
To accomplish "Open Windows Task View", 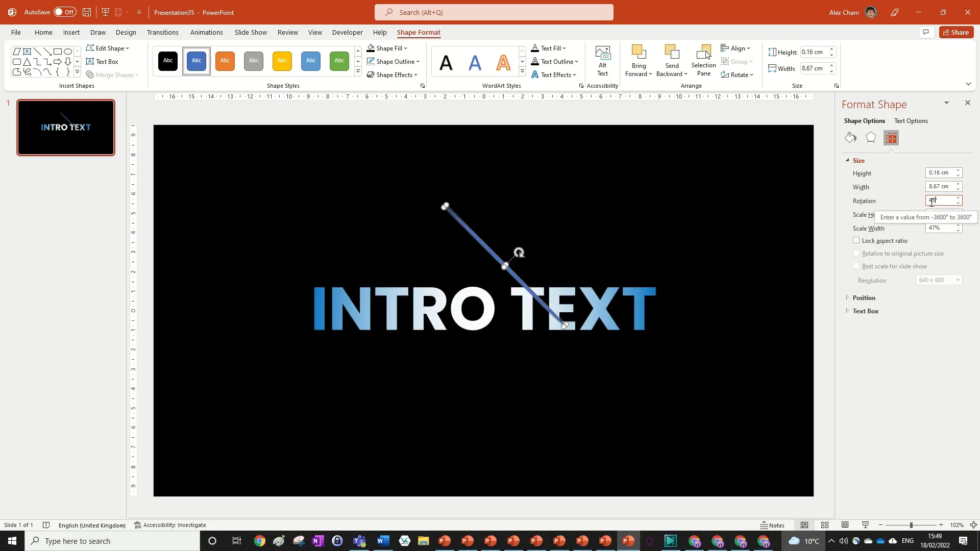I will (236, 541).
